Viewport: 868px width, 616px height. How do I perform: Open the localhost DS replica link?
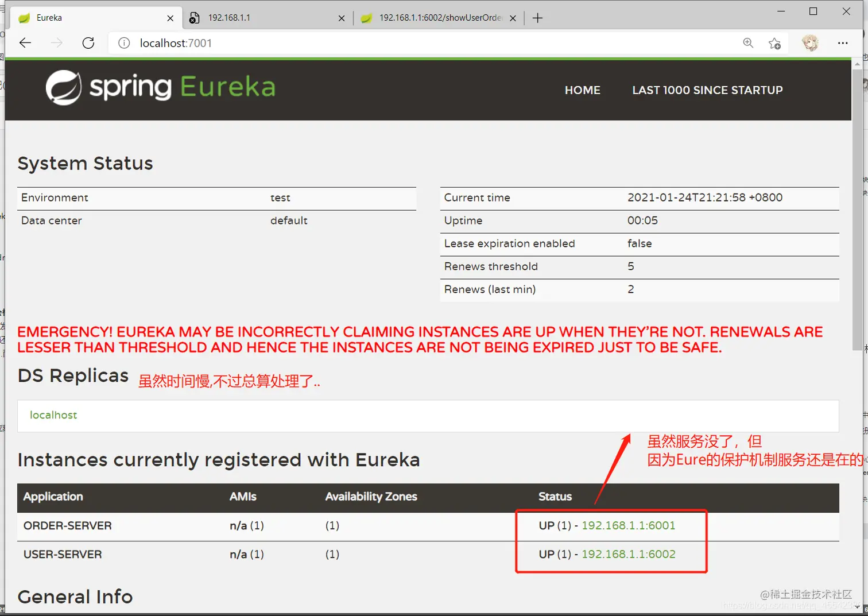pyautogui.click(x=53, y=415)
